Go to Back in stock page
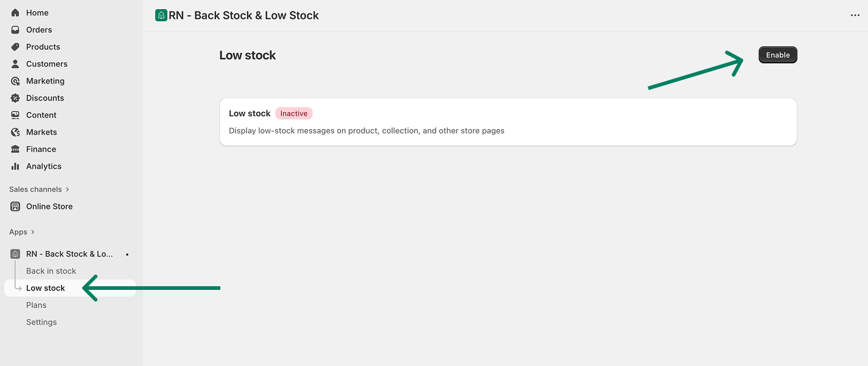This screenshot has width=868, height=366. (x=51, y=271)
